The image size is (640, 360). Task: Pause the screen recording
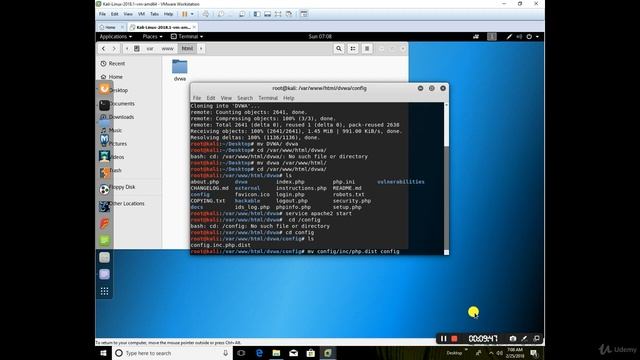click(x=443, y=338)
